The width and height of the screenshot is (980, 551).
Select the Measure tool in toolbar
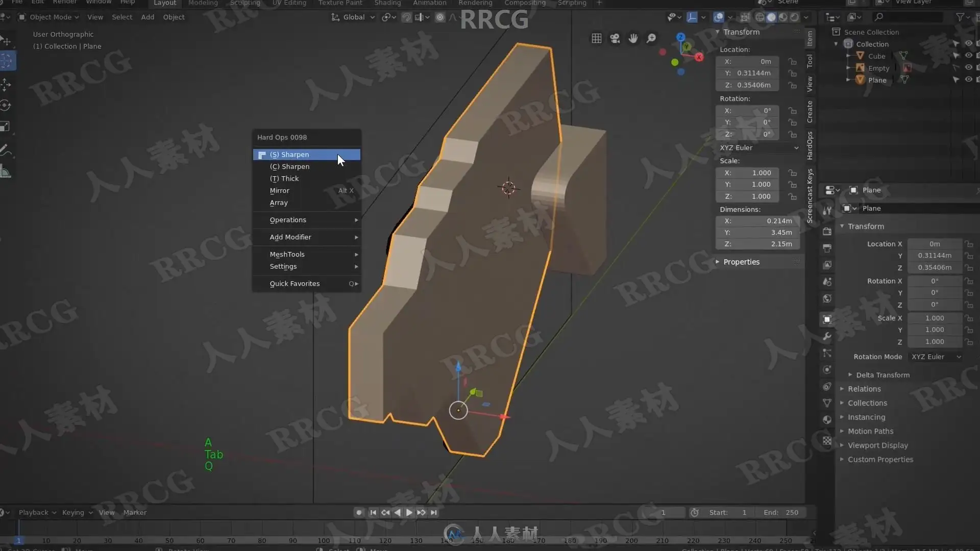6,171
